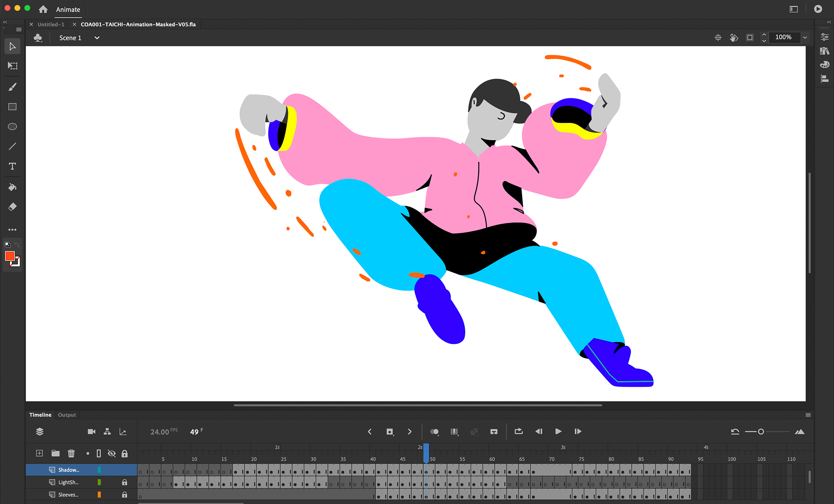Screen dimensions: 834x504
Task: Click the zoom stepper arrows
Action: pyautogui.click(x=764, y=37)
